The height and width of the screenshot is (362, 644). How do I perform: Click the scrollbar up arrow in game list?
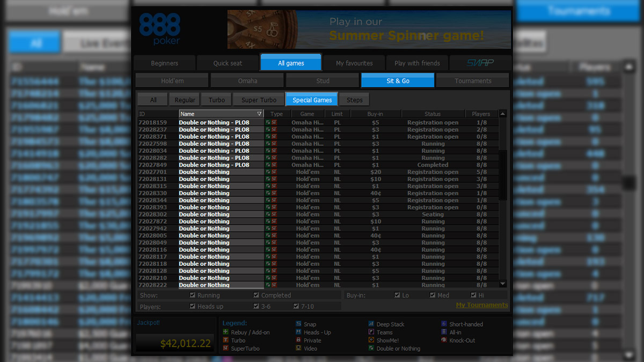[503, 114]
